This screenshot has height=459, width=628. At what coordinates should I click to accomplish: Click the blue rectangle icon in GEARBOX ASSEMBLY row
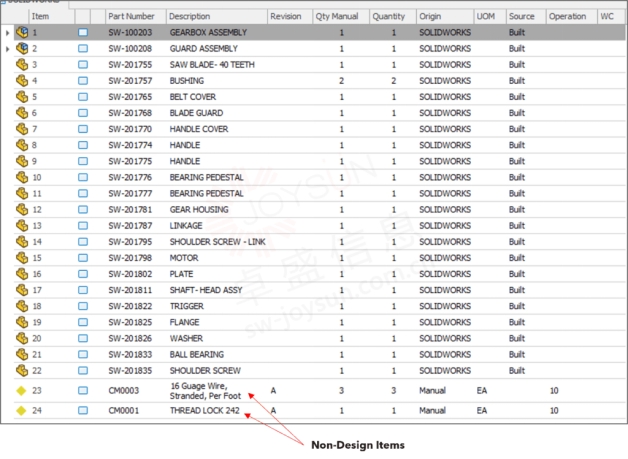[83, 32]
